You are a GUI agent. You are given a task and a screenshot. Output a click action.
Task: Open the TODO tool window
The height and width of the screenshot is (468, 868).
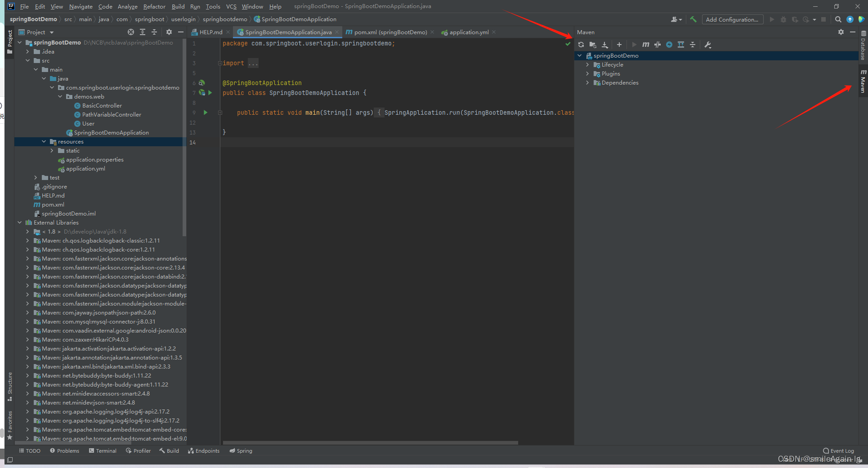pos(30,451)
